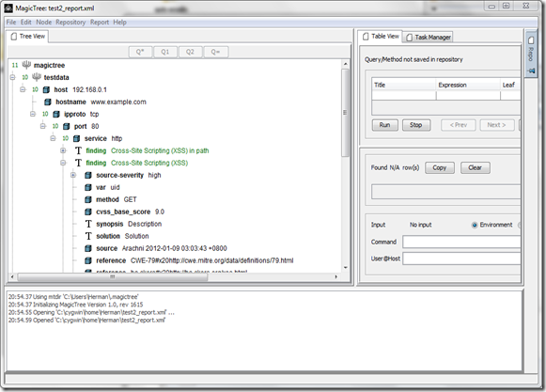
Task: Click the Q1 query button
Action: (x=165, y=52)
